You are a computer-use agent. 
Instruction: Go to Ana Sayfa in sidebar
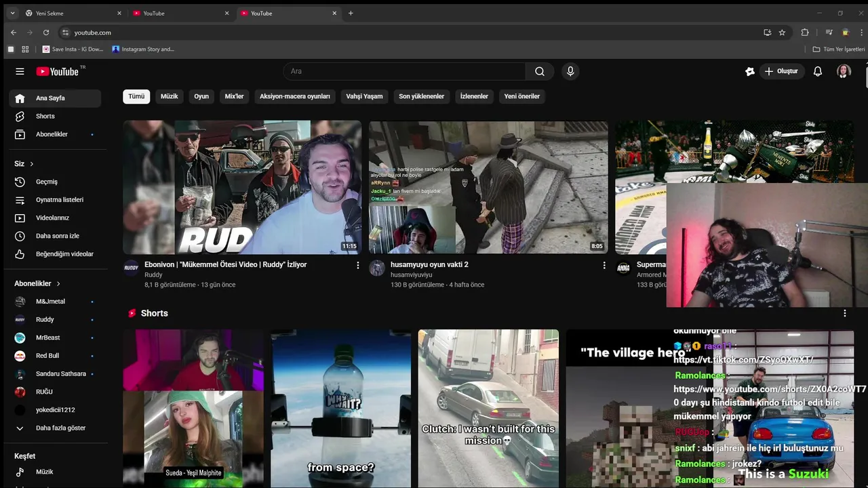point(55,98)
